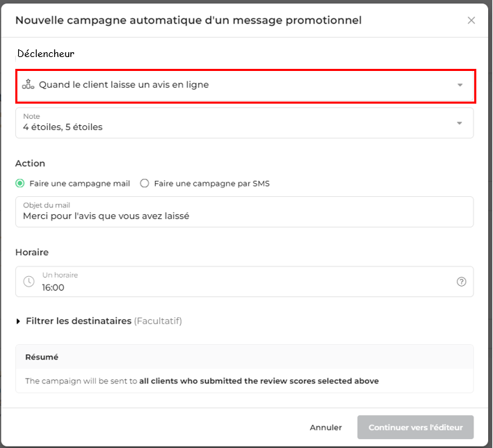493x448 pixels.
Task: Click the Faire une campagne par SMS label
Action: pyautogui.click(x=211, y=184)
